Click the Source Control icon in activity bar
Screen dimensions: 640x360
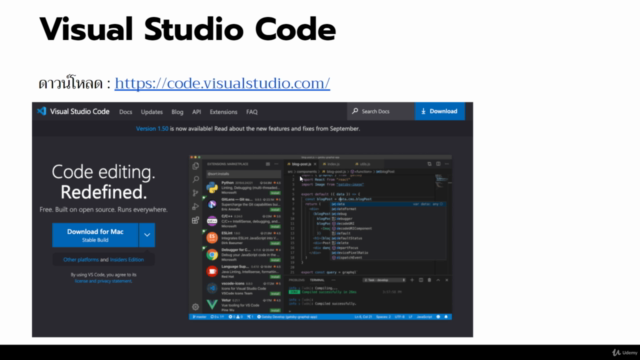196,193
